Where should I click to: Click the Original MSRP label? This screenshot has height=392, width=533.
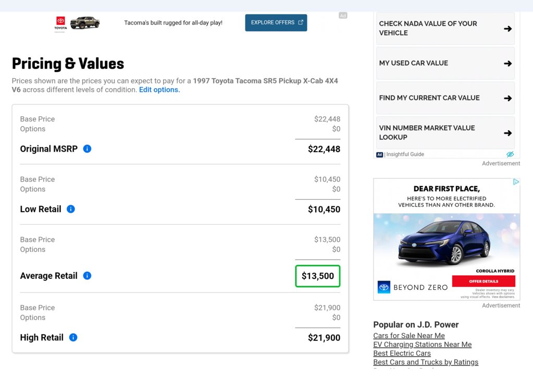point(48,149)
